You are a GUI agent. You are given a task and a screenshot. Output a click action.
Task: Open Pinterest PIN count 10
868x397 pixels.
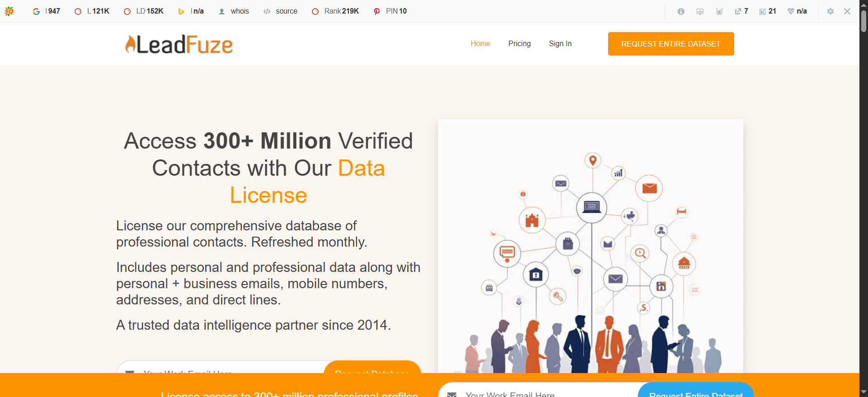point(390,11)
